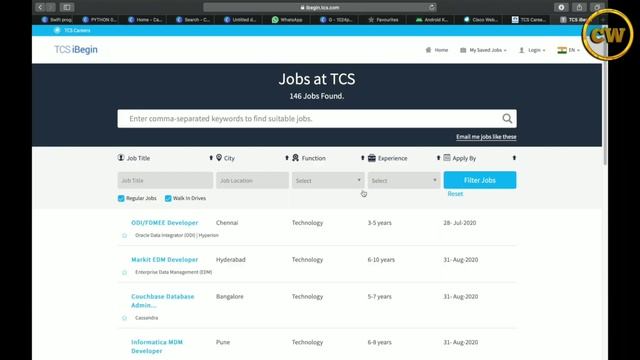
Task: Open the Couchbase Database Admin job
Action: [x=162, y=301]
